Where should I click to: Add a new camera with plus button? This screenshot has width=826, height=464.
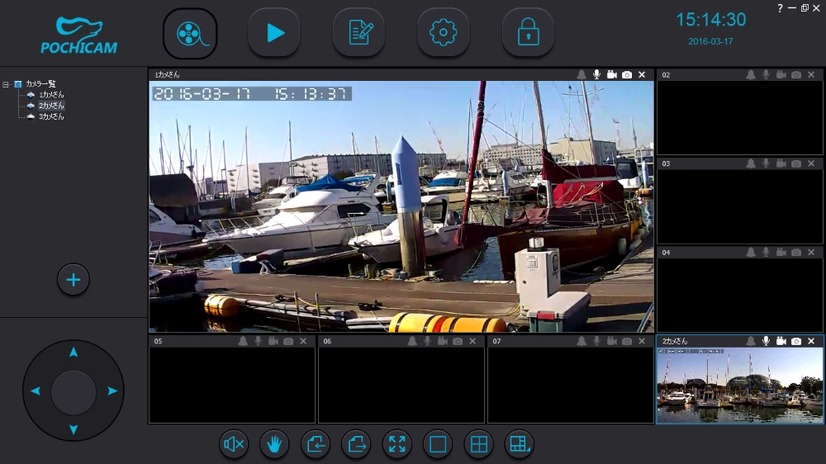click(73, 280)
